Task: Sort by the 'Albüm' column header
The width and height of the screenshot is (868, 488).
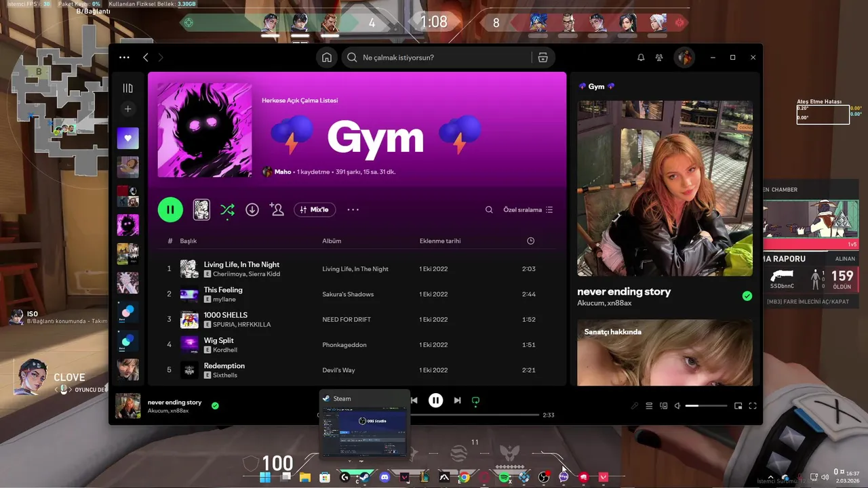Action: tap(332, 241)
